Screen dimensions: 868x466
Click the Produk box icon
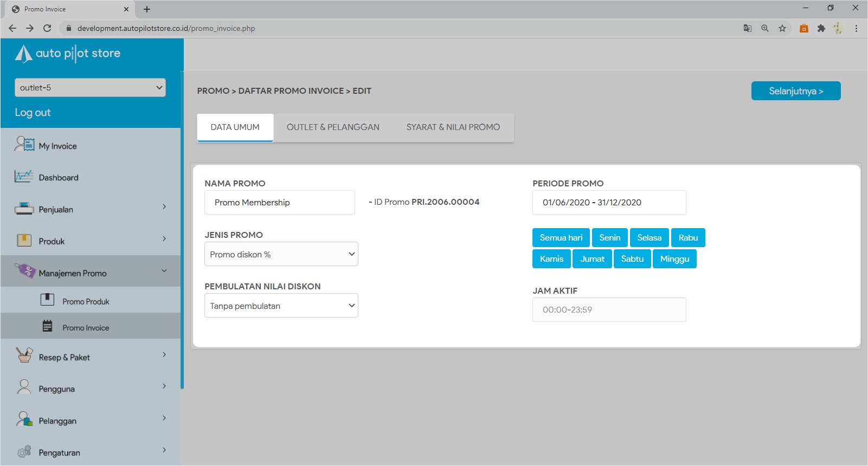[x=24, y=241]
